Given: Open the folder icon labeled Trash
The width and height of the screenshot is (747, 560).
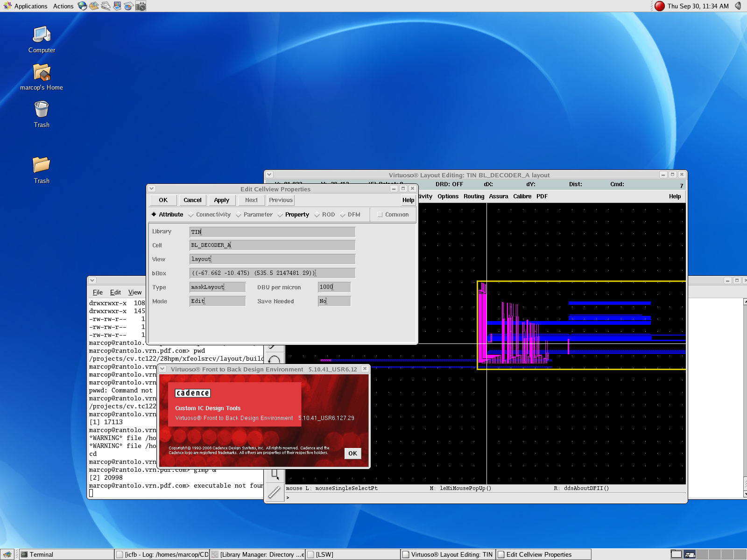Looking at the screenshot, I should click(42, 170).
